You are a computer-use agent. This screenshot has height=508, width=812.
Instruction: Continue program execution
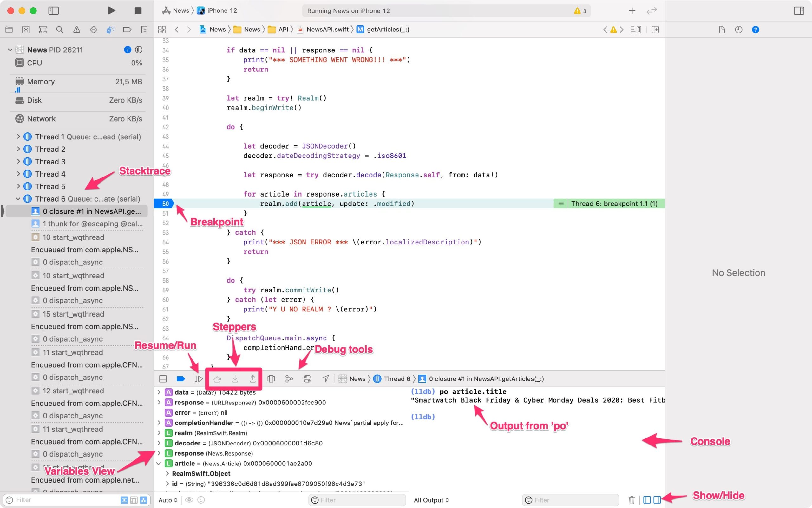(198, 379)
